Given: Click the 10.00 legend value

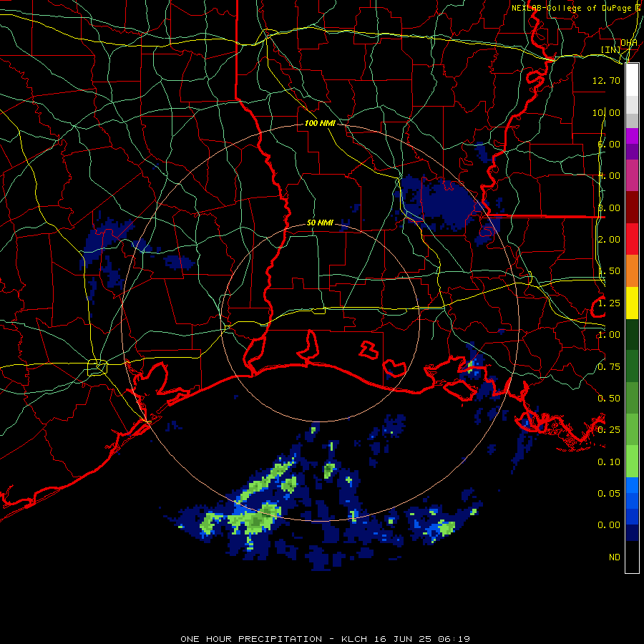Looking at the screenshot, I should click(606, 112).
